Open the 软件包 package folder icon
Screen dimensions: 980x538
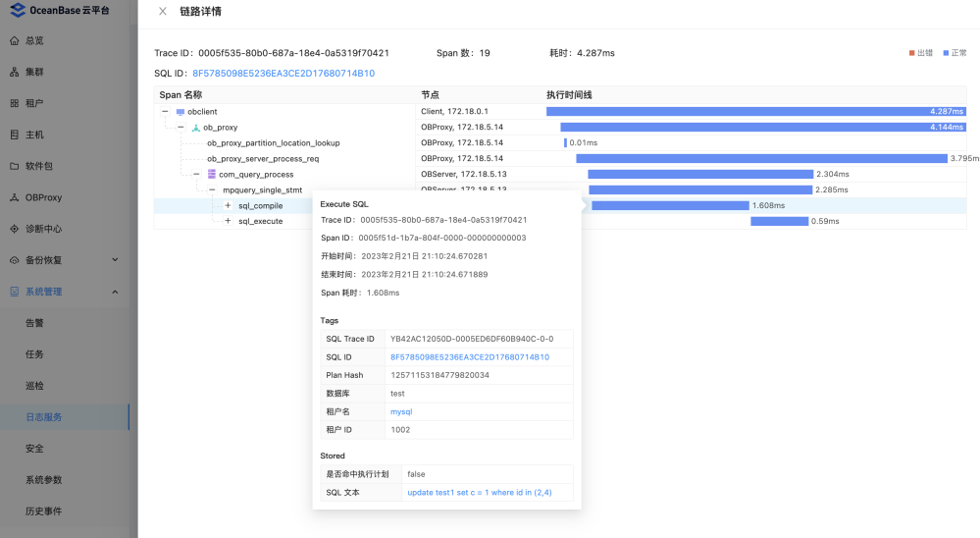pyautogui.click(x=15, y=166)
